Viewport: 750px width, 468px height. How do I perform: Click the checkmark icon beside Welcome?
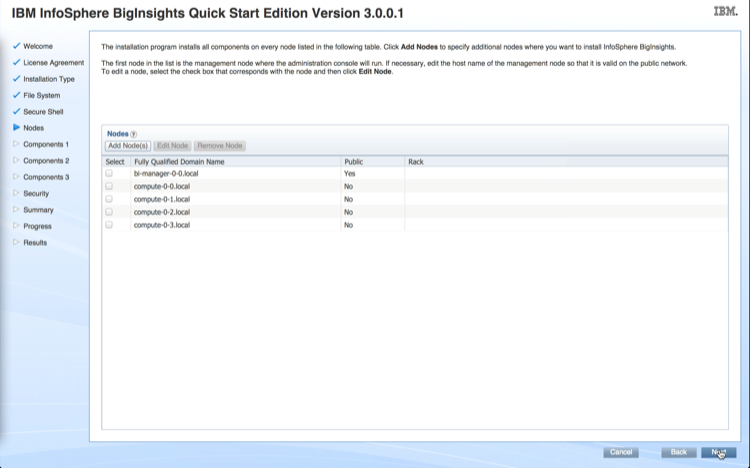pyautogui.click(x=17, y=46)
